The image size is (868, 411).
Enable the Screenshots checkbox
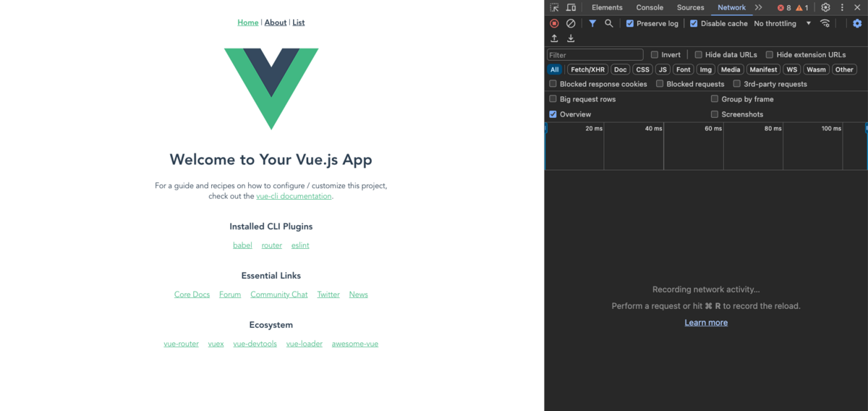(x=715, y=114)
